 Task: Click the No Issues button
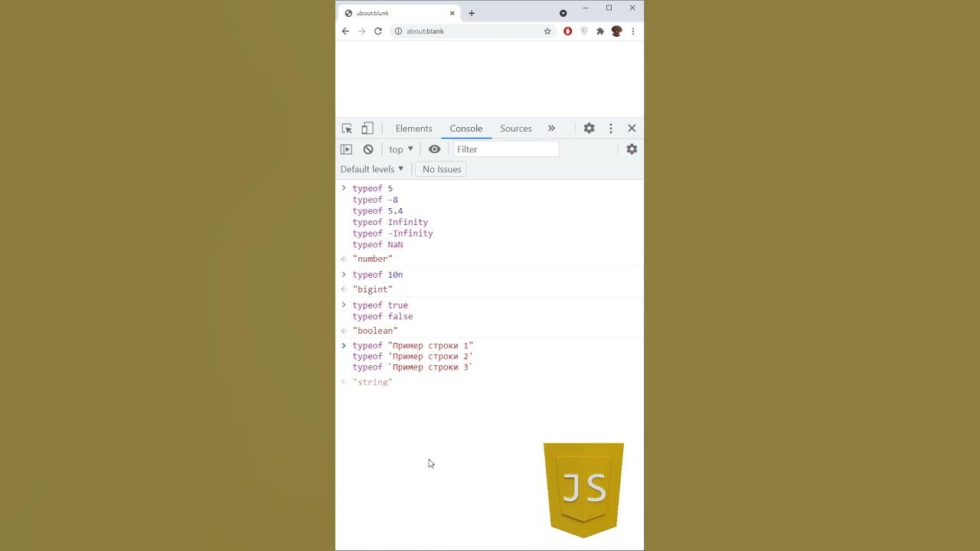(442, 169)
